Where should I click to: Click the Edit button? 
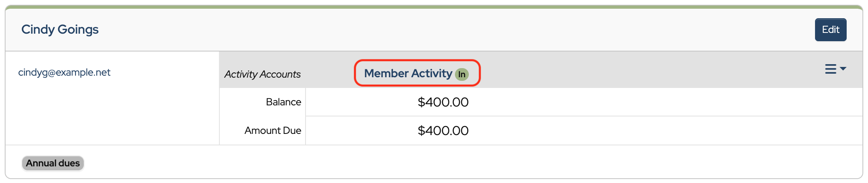pyautogui.click(x=830, y=30)
